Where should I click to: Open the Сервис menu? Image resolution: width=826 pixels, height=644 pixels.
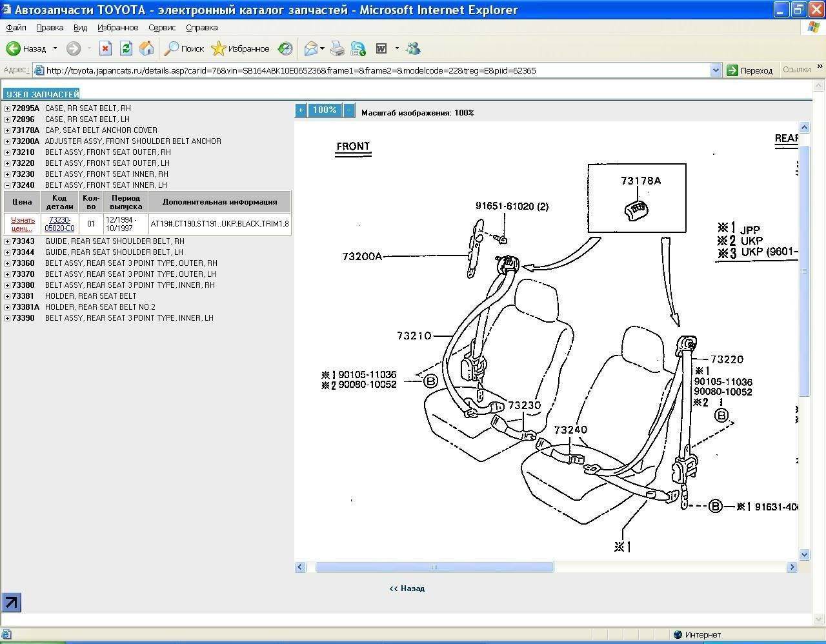click(161, 28)
